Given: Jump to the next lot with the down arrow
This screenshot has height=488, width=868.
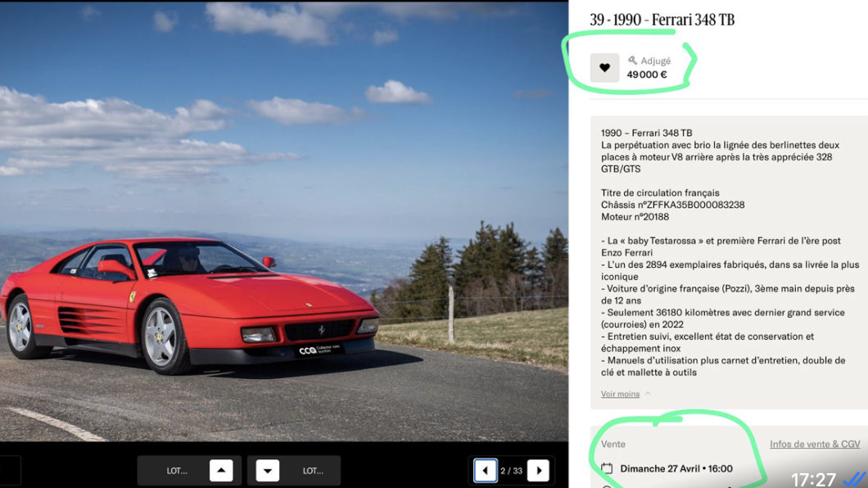Looking at the screenshot, I should [x=268, y=471].
